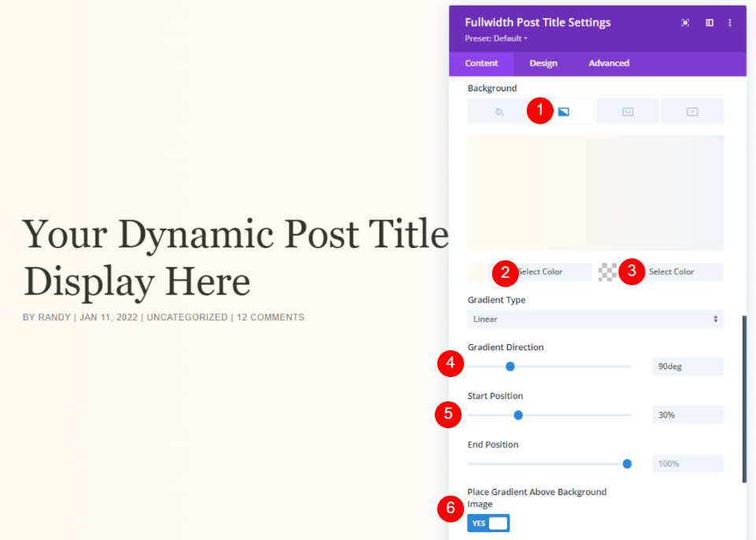Click the second Select Color button

coord(671,272)
